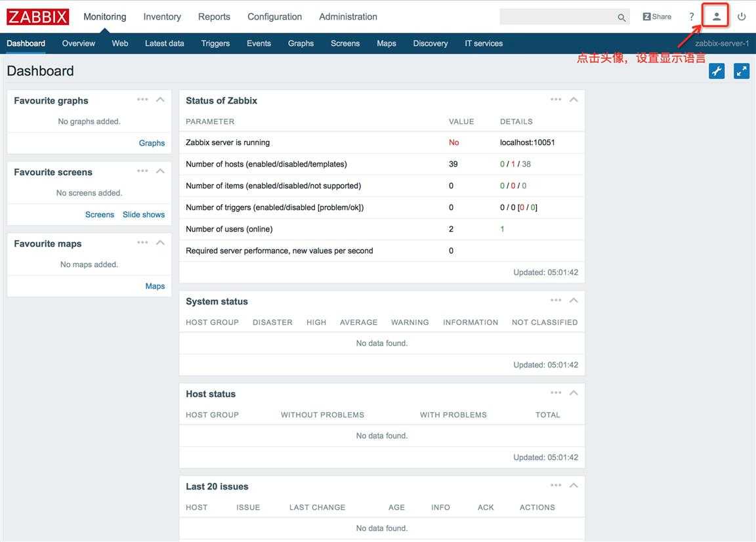Open the Inventory menu
This screenshot has width=756, height=542.
pyautogui.click(x=162, y=17)
